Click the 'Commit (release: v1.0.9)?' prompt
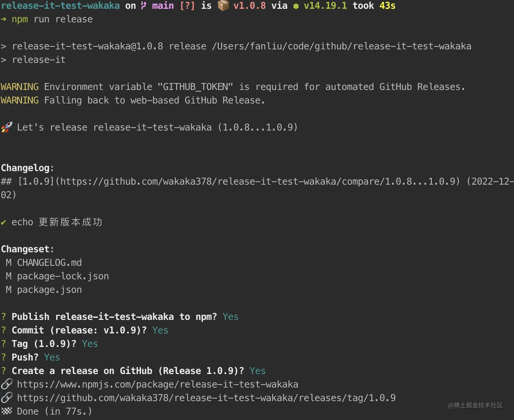514x420 pixels. click(79, 330)
